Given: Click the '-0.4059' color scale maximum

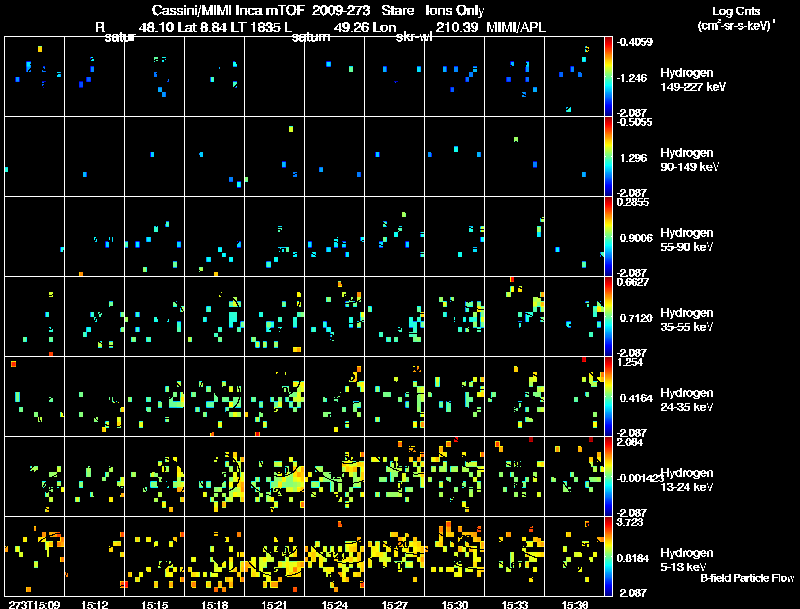Looking at the screenshot, I should 634,42.
